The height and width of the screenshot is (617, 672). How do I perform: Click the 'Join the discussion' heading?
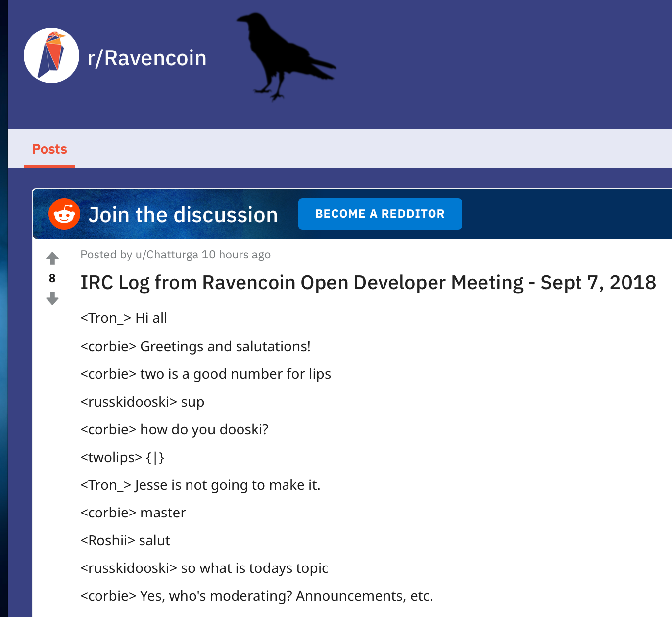[x=183, y=215]
